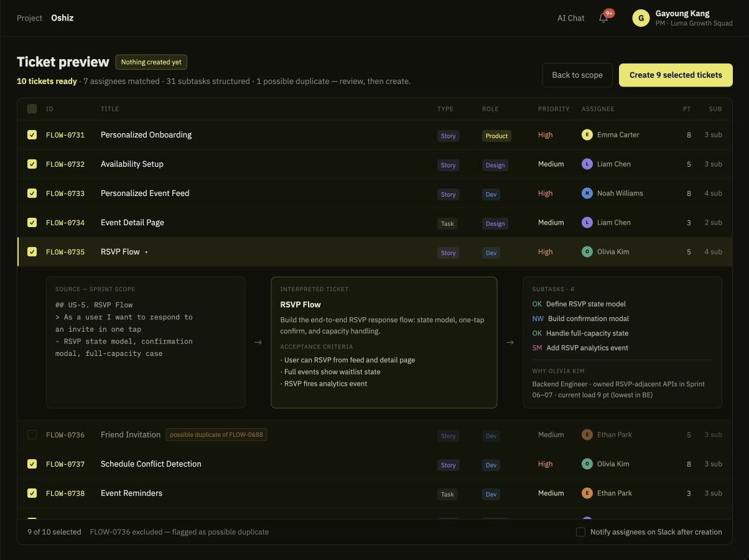Uncheck the FLOW-0734 ticket checkbox
Screen dimensions: 749x560
point(32,223)
